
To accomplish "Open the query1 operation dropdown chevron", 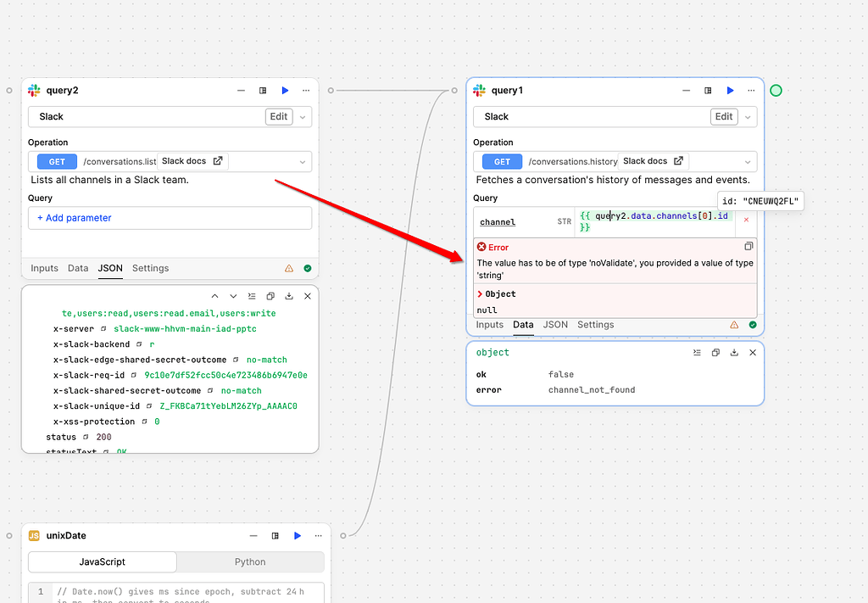I will click(x=748, y=162).
